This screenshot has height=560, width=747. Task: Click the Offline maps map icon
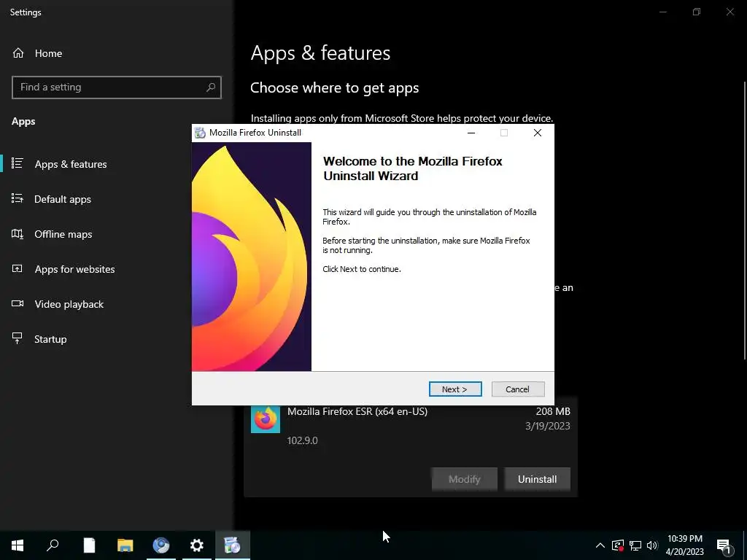point(18,233)
